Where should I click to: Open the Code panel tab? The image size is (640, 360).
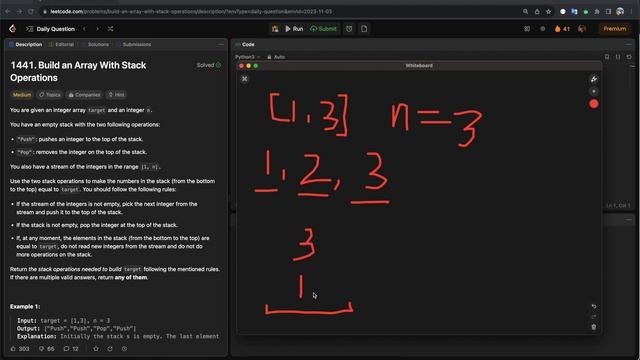(245, 44)
